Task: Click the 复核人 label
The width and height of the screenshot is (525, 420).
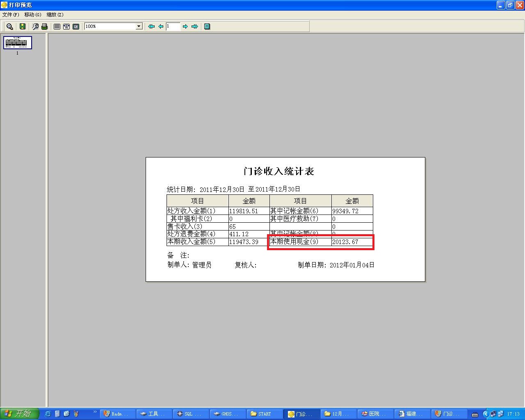Action: 246,265
